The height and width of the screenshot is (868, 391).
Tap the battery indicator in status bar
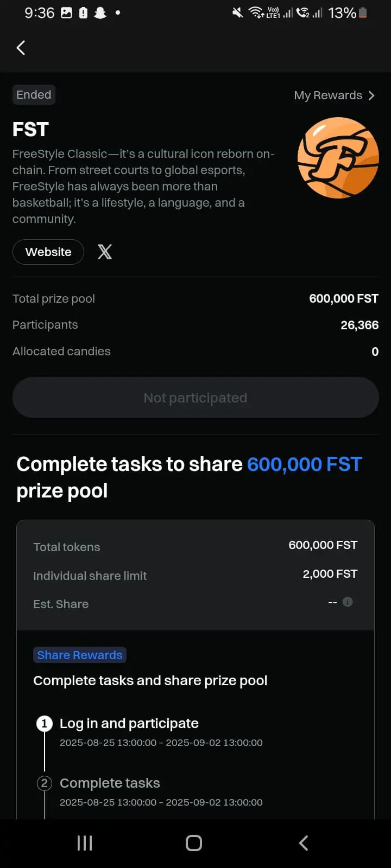point(363,12)
